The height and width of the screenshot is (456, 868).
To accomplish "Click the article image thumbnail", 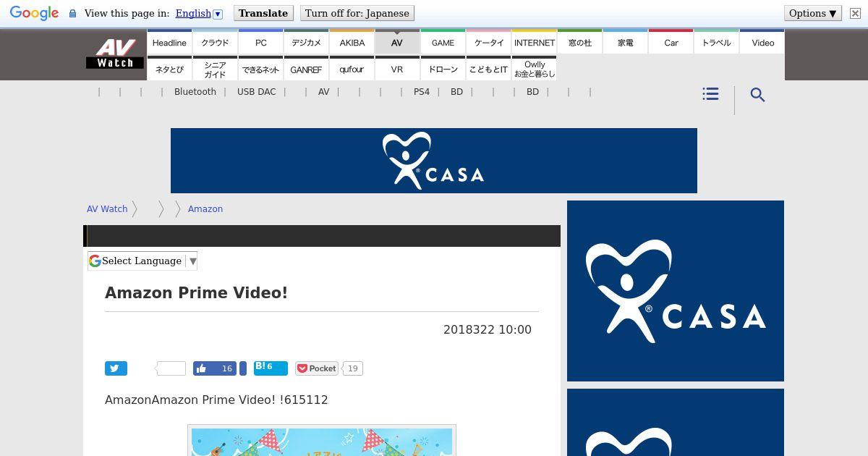I will pos(322,441).
